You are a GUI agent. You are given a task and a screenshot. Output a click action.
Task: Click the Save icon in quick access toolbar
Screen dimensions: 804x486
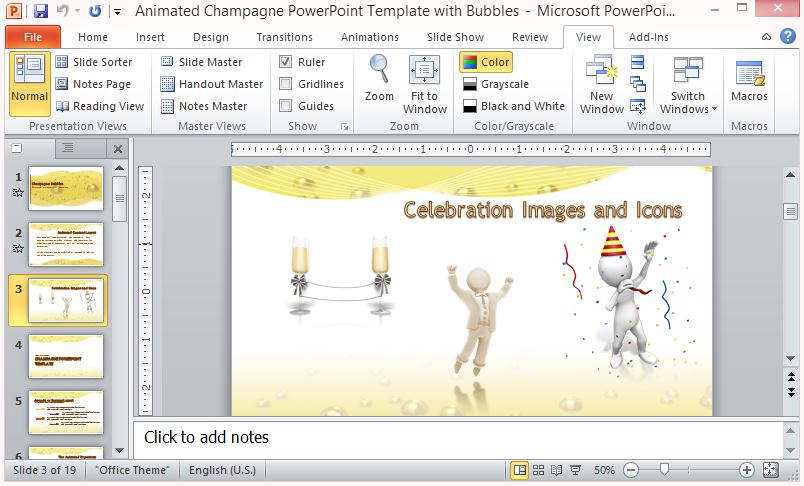click(x=41, y=11)
